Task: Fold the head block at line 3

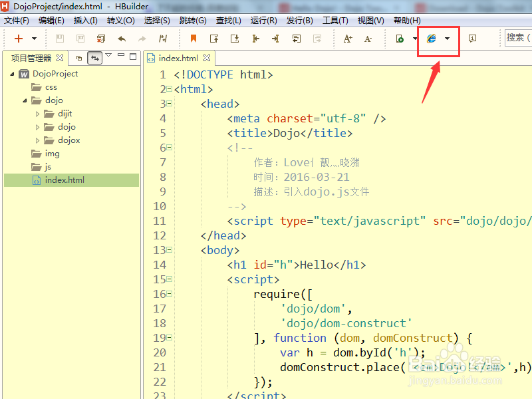Action: pyautogui.click(x=170, y=104)
